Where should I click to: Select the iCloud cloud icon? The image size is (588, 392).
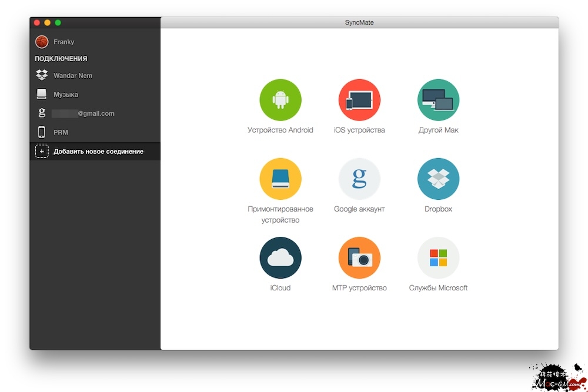[x=280, y=258]
